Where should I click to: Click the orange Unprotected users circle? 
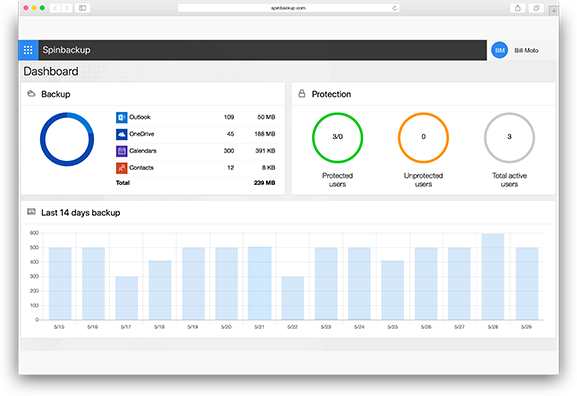click(423, 138)
